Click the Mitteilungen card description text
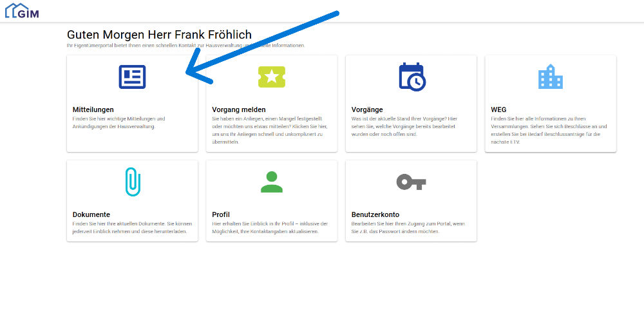 coord(118,122)
